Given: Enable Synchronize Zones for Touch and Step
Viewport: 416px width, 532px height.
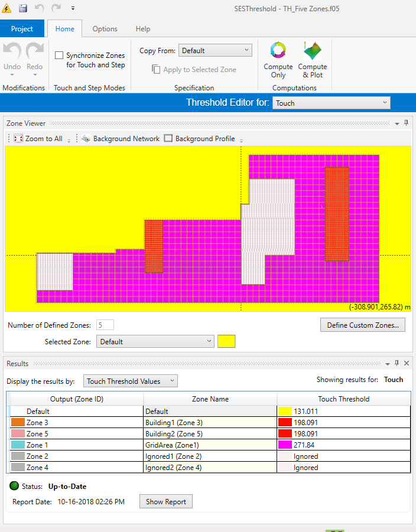Looking at the screenshot, I should [59, 56].
